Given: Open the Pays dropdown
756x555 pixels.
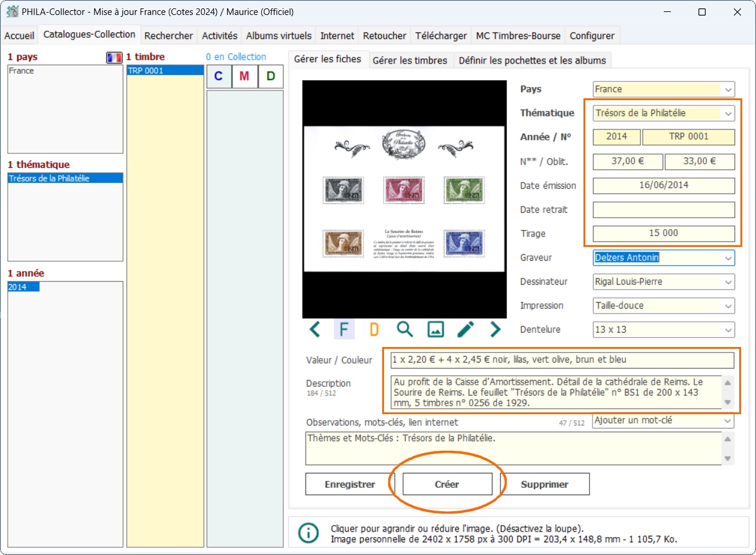Looking at the screenshot, I should [728, 89].
